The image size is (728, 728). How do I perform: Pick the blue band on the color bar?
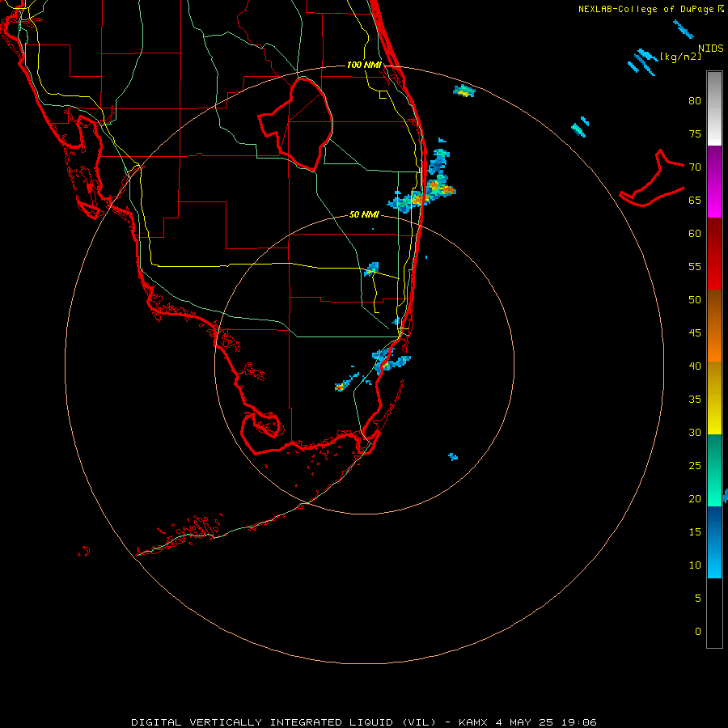pyautogui.click(x=714, y=542)
